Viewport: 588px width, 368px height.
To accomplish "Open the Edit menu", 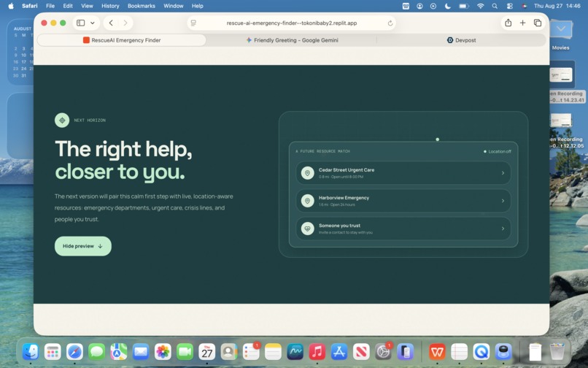I will [x=68, y=6].
